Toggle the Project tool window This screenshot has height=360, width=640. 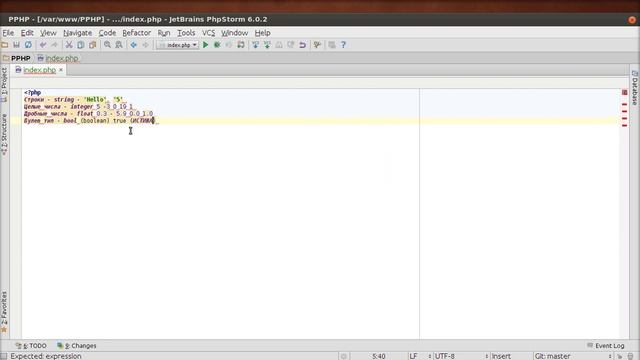tap(4, 84)
